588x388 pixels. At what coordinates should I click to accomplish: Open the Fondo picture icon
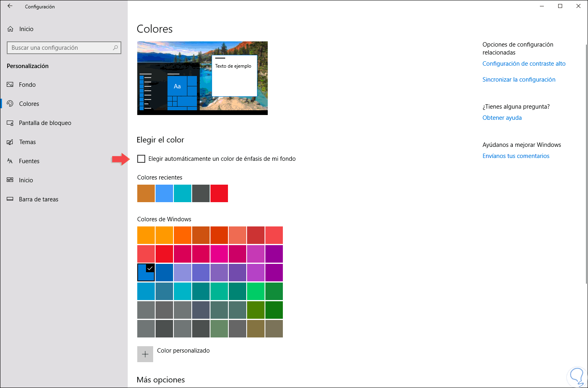tap(10, 85)
